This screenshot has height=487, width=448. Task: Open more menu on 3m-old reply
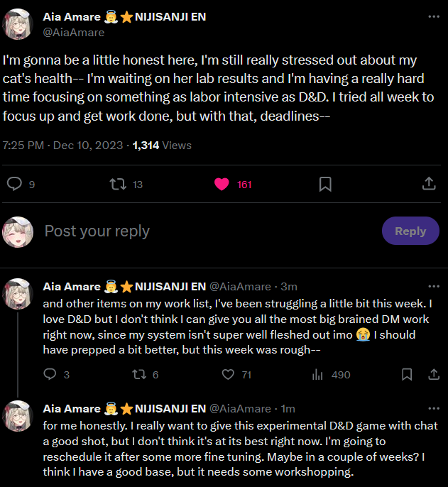point(433,286)
